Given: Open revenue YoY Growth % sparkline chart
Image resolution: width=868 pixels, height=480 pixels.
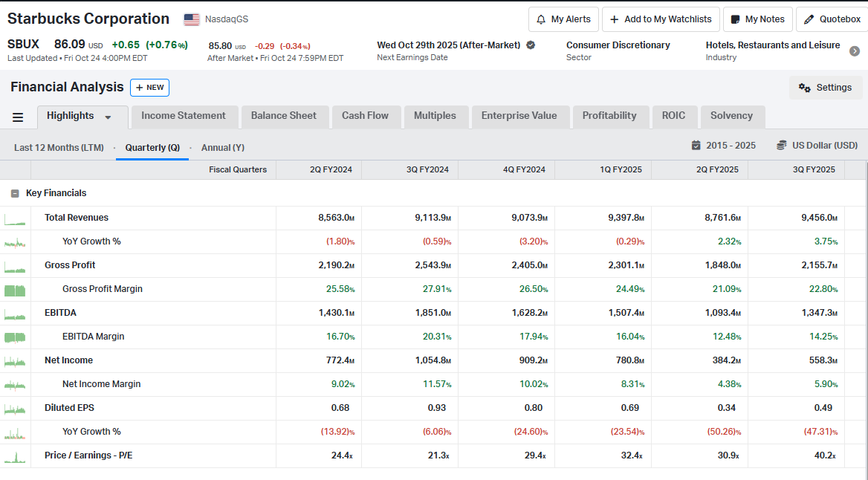Looking at the screenshot, I should (x=15, y=242).
